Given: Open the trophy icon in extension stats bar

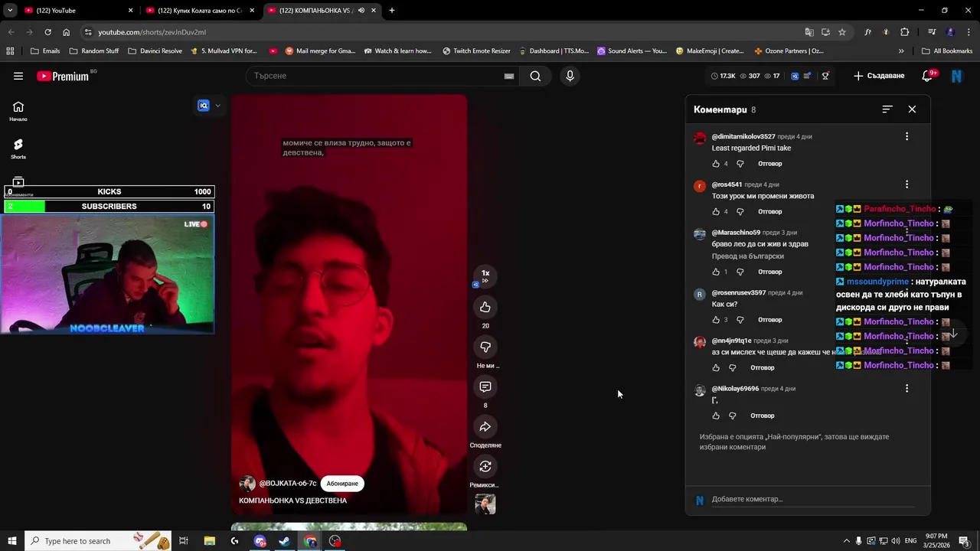Looking at the screenshot, I should pyautogui.click(x=825, y=76).
